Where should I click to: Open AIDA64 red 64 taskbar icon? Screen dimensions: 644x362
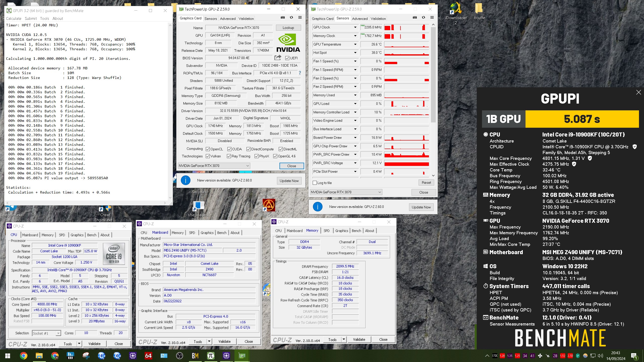tap(148, 356)
